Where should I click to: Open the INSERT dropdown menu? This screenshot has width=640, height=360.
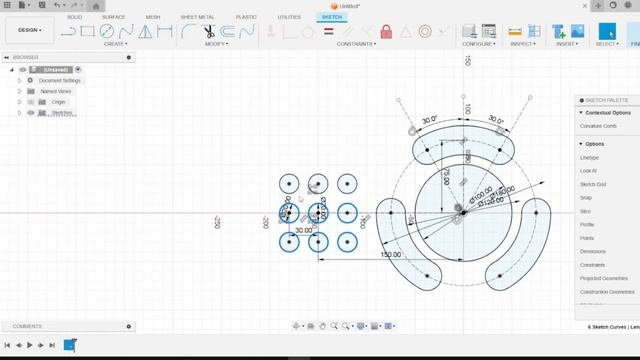pyautogui.click(x=567, y=44)
